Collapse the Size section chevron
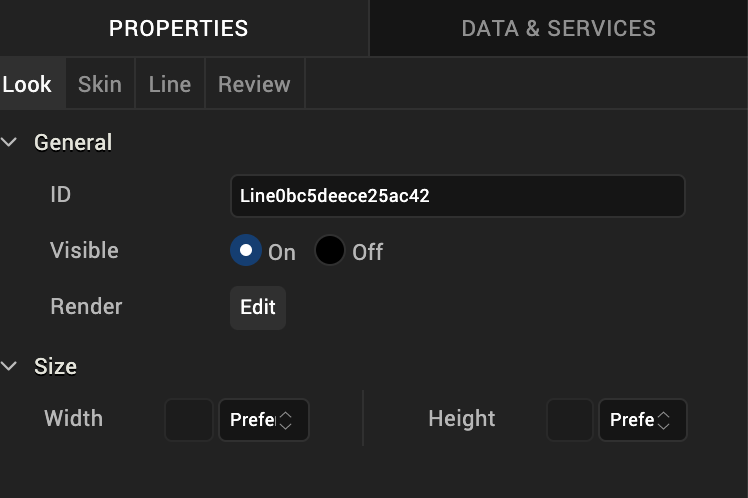The image size is (748, 498). coord(10,366)
